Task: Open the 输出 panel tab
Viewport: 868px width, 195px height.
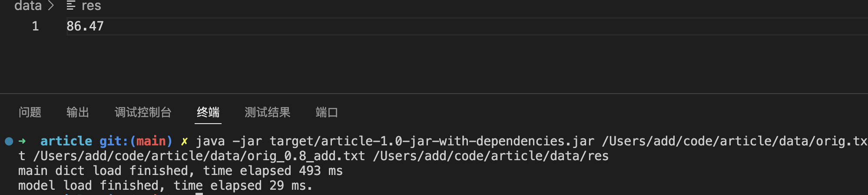Action: tap(78, 112)
